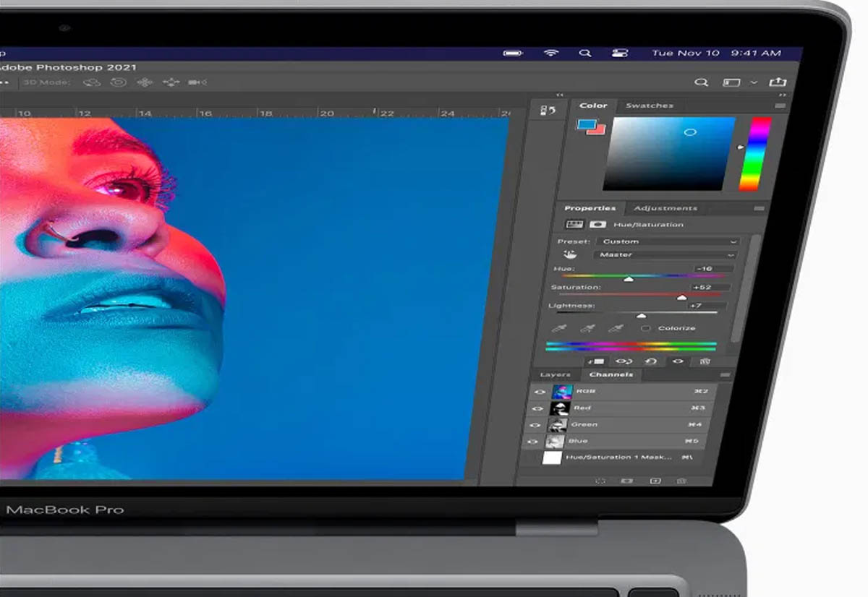Click view previous state icon
Screen dimensions: 868x597
coord(624,361)
